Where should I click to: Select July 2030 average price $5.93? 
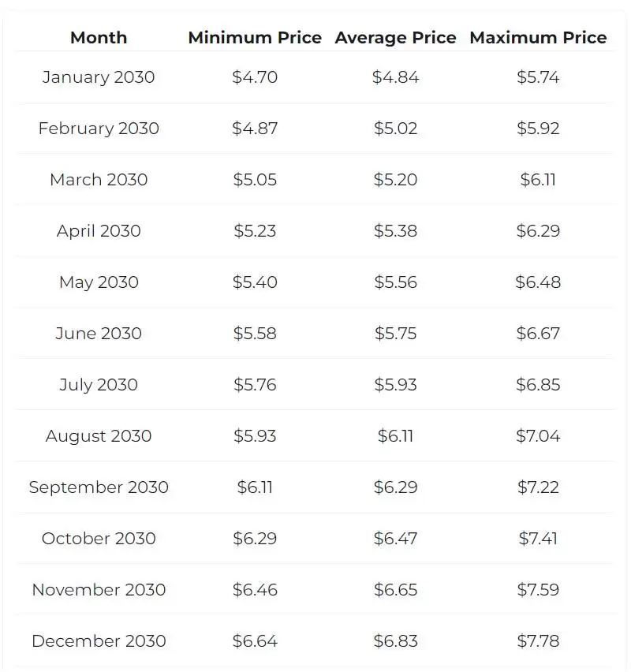coord(395,385)
